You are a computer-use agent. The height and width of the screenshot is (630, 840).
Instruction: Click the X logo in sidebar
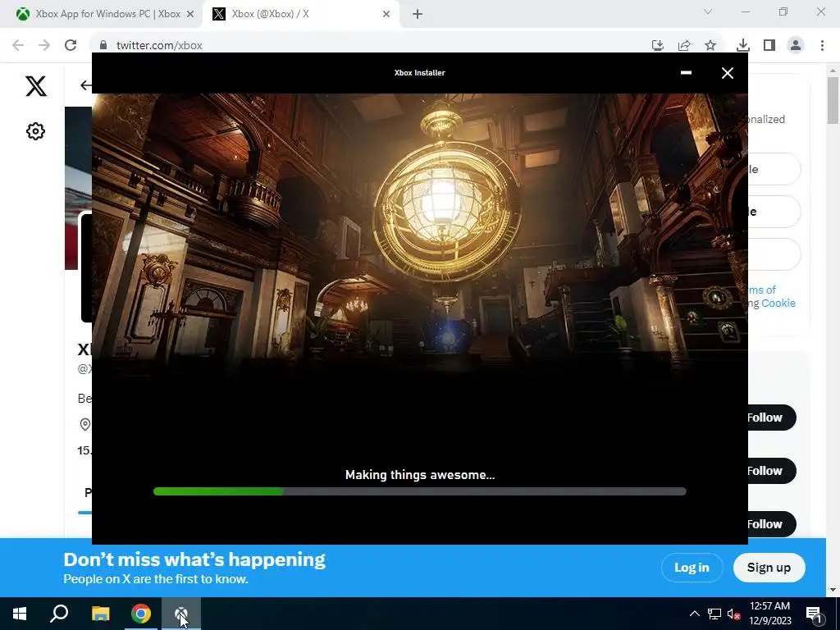click(36, 85)
